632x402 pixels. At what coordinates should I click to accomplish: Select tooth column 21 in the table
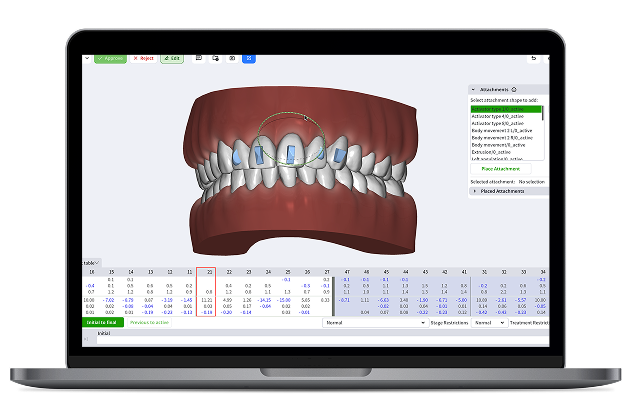coord(206,271)
